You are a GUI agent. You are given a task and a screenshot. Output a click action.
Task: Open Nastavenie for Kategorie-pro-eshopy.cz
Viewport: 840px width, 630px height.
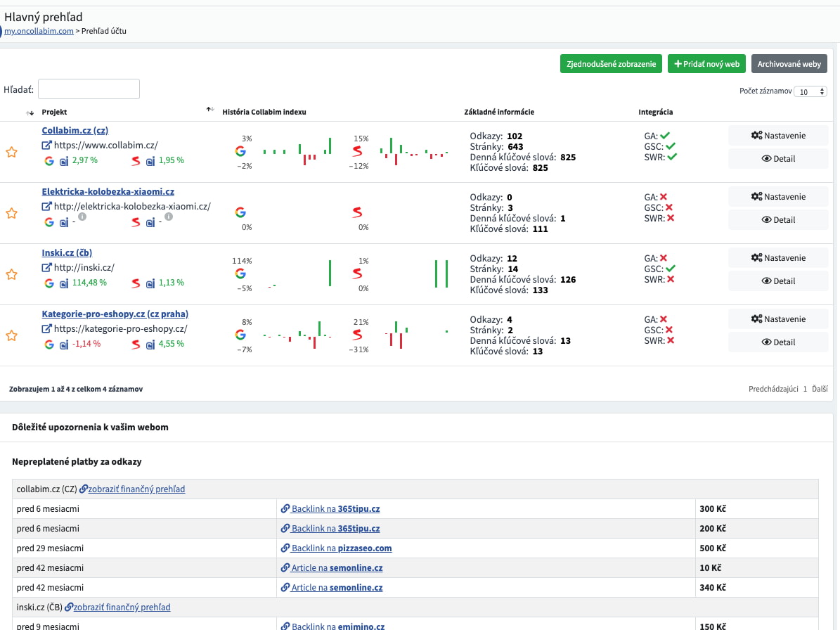[x=778, y=319]
